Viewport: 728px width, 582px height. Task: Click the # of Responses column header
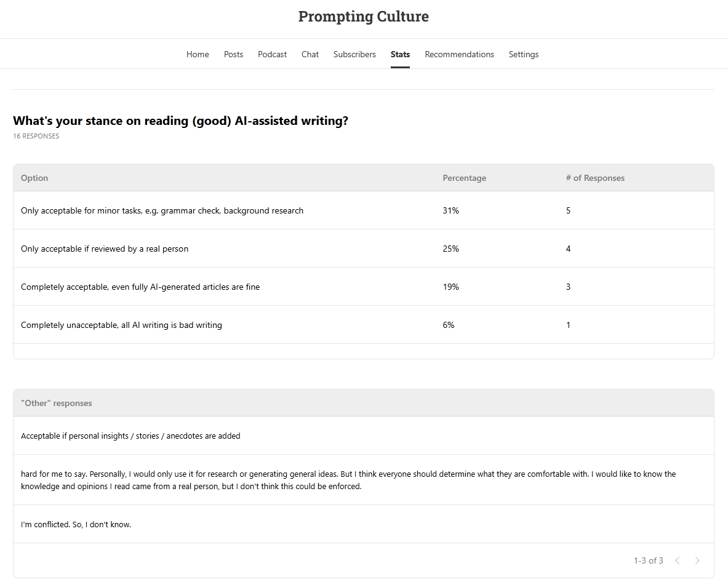pos(594,178)
